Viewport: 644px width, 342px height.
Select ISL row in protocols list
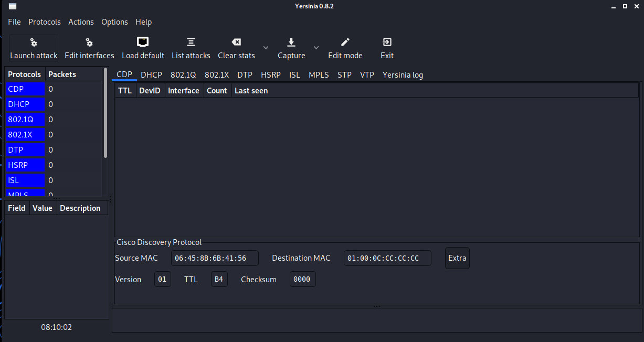point(54,180)
